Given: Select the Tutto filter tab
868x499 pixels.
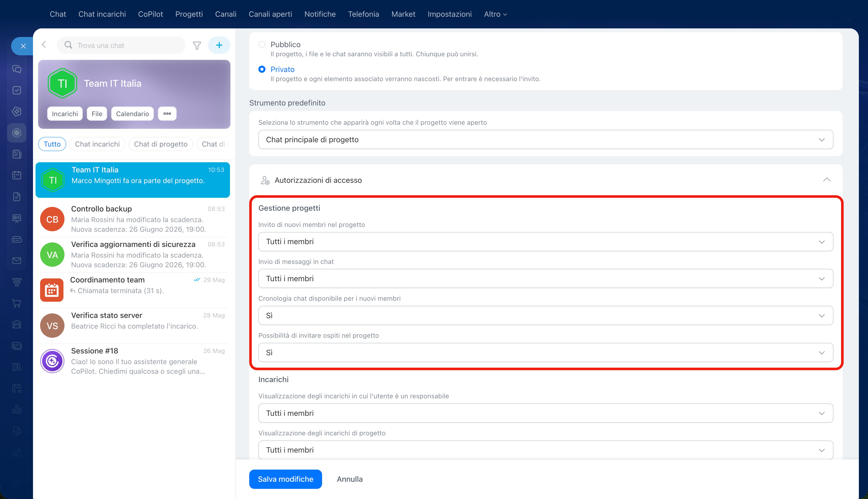Looking at the screenshot, I should (x=52, y=144).
